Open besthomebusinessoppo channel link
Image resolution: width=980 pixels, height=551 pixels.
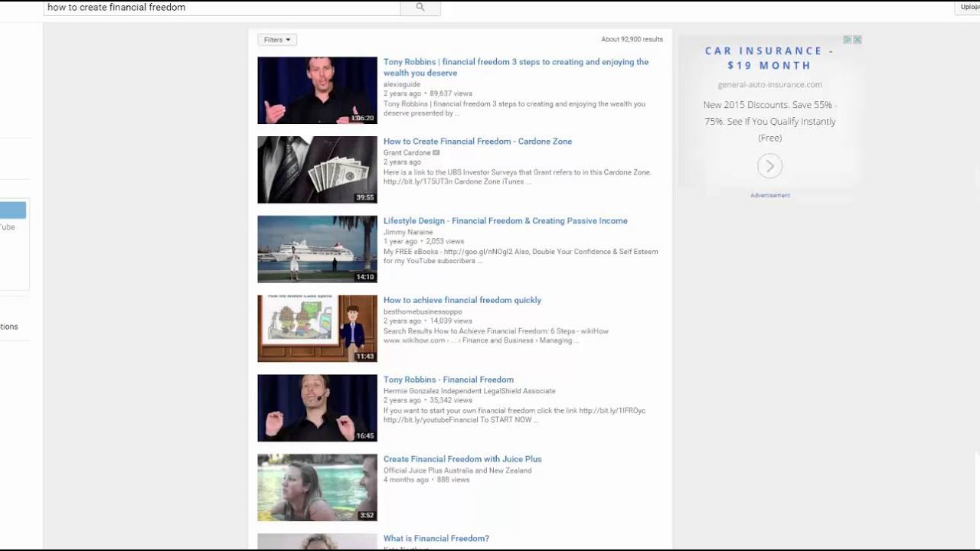click(423, 312)
